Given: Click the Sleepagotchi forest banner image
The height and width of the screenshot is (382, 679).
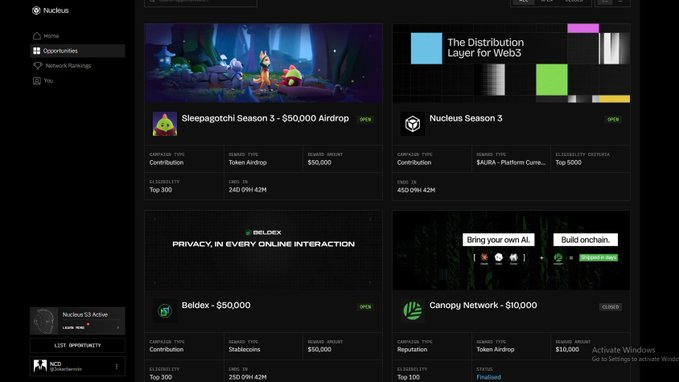Looking at the screenshot, I should click(263, 63).
